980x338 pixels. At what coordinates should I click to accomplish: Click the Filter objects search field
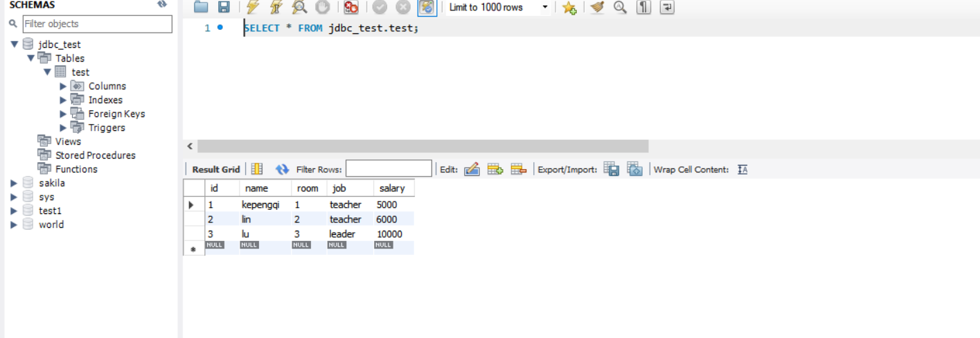pos(97,24)
